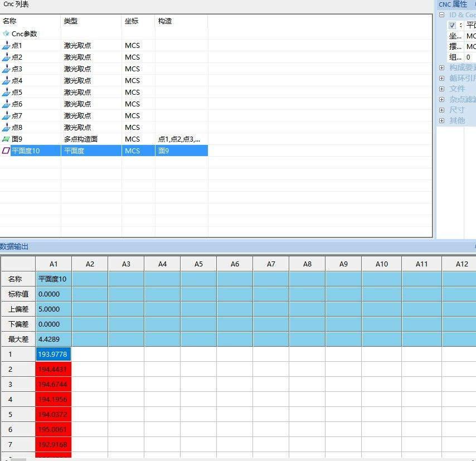476x461 pixels.
Task: Select the laser point icon for 点1
Action: (6, 45)
